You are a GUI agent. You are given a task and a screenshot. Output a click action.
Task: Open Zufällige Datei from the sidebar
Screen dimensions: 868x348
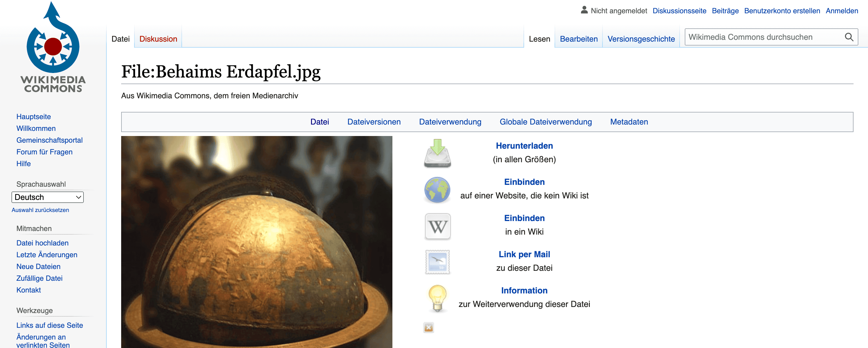tap(39, 278)
